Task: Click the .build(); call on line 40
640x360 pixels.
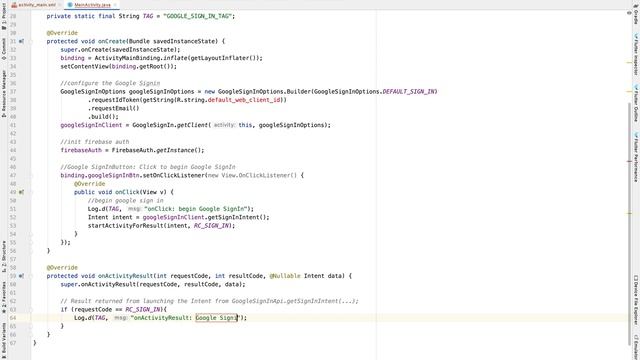Action: point(103,117)
